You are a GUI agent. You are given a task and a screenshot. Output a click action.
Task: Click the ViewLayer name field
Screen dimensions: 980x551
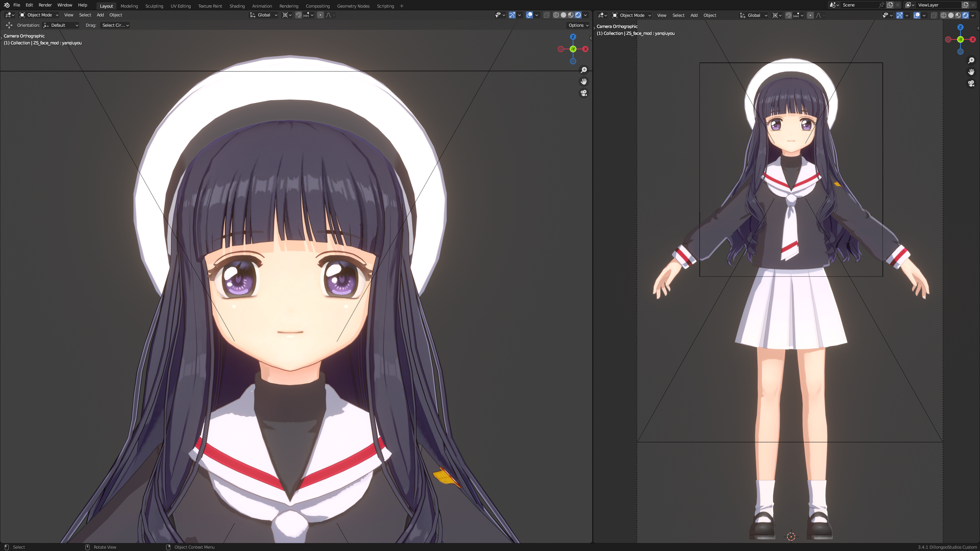click(x=939, y=5)
